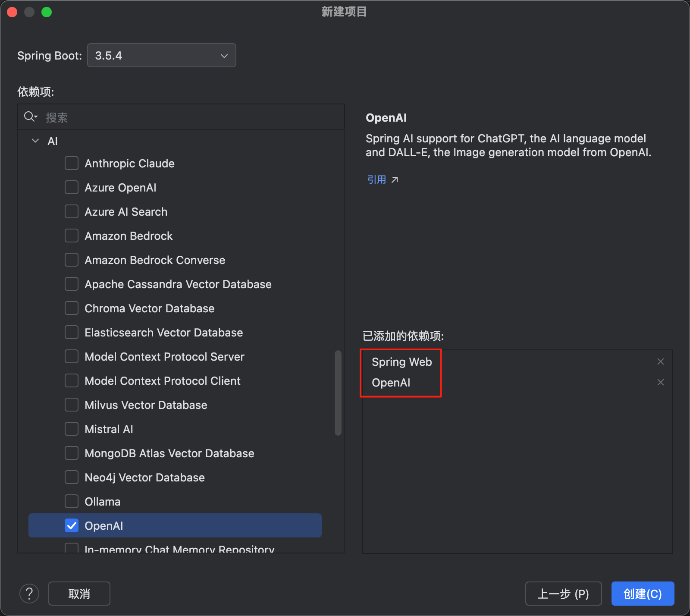Collapse the AI category tree node

(x=35, y=141)
